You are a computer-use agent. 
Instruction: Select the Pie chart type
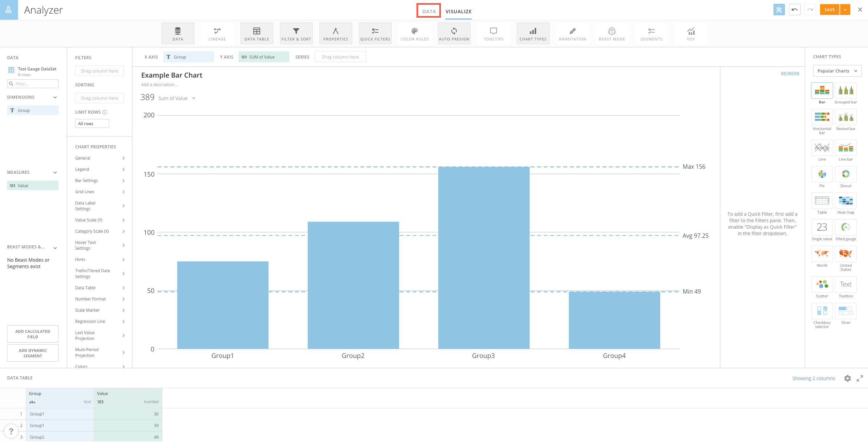point(821,174)
